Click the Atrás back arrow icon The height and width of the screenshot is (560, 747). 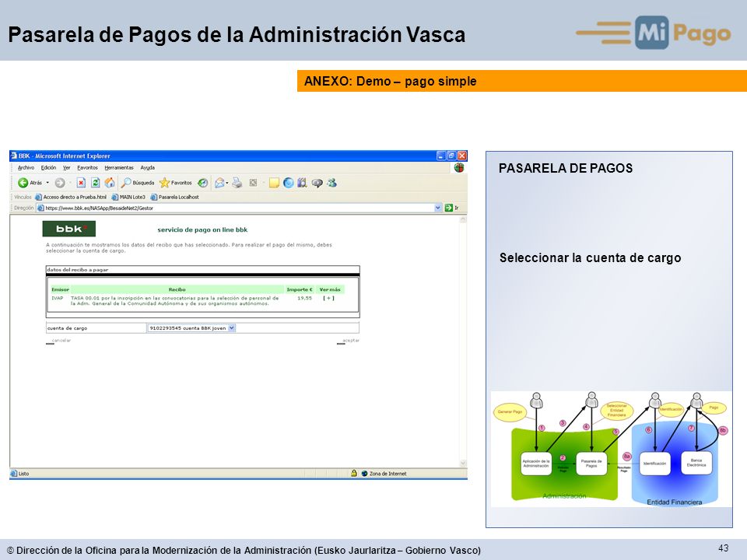tap(23, 182)
